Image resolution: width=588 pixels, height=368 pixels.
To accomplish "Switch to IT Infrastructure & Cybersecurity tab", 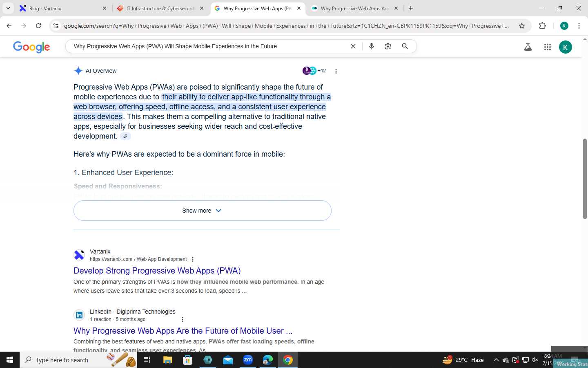I will 160,8.
